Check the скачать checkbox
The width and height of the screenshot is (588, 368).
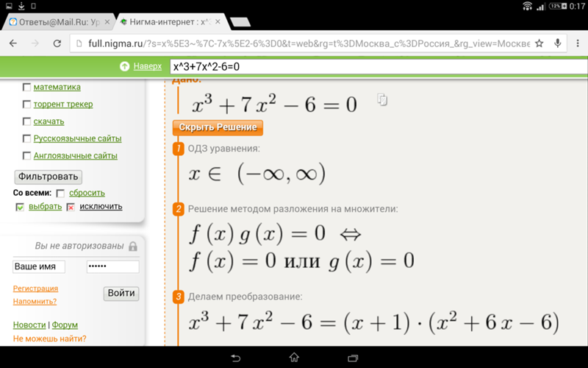click(26, 121)
